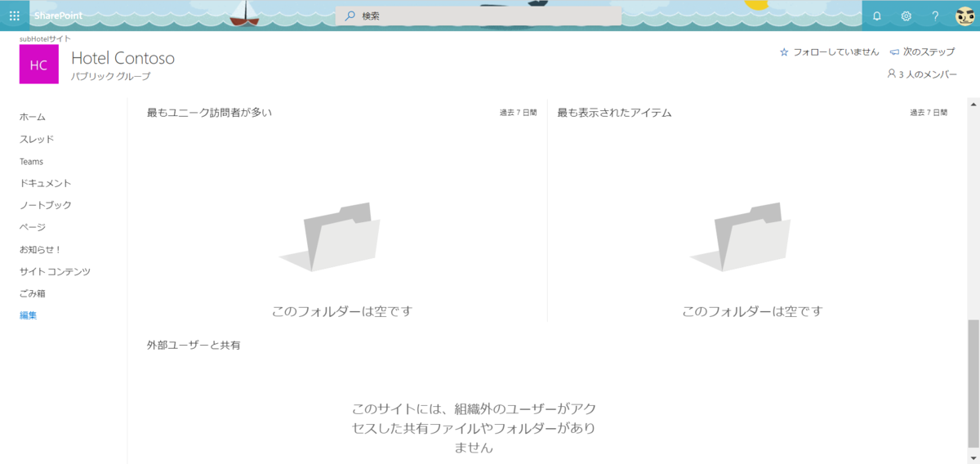Click 過去 7 日間 under unique visitors
This screenshot has height=464, width=980.
click(518, 113)
